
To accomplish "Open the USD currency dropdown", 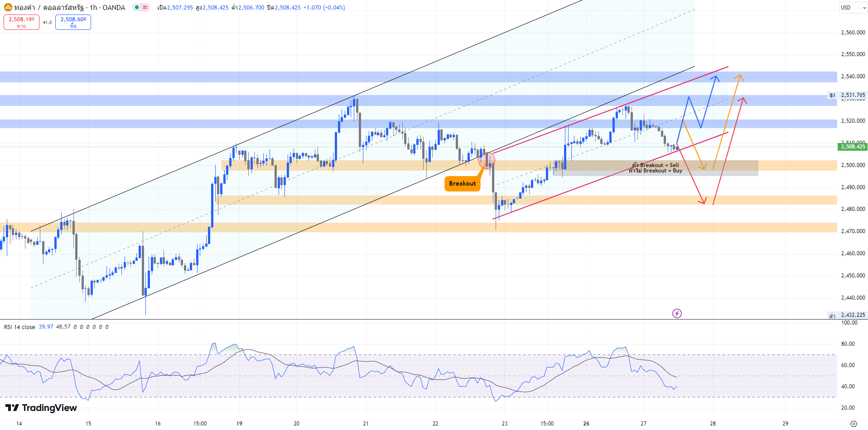I will click(853, 7).
